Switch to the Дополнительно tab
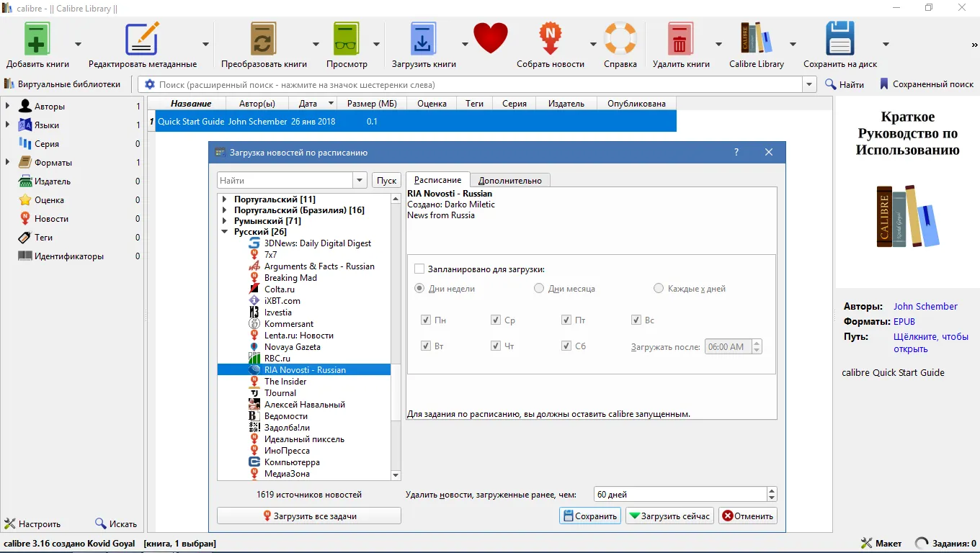The width and height of the screenshot is (980, 553). click(x=510, y=181)
